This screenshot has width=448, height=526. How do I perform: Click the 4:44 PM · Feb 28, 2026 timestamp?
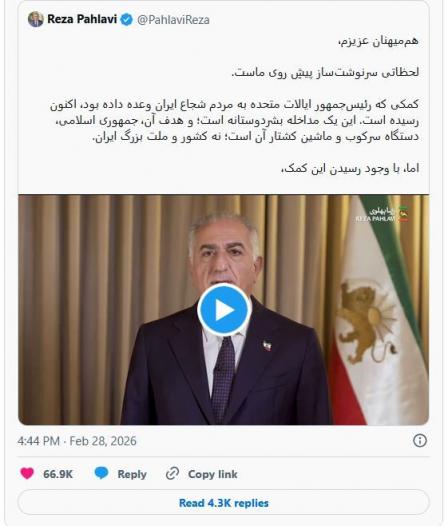(77, 441)
